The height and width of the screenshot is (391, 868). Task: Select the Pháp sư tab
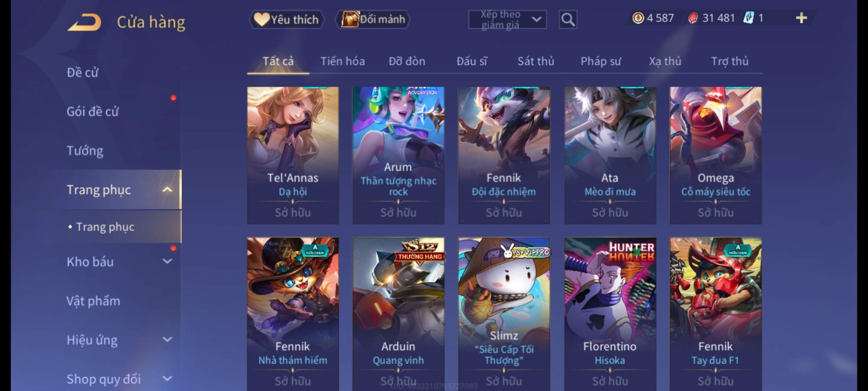click(x=600, y=61)
